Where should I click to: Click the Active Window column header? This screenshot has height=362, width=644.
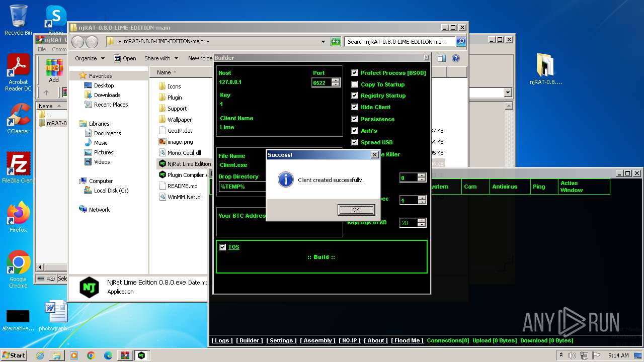tap(584, 187)
